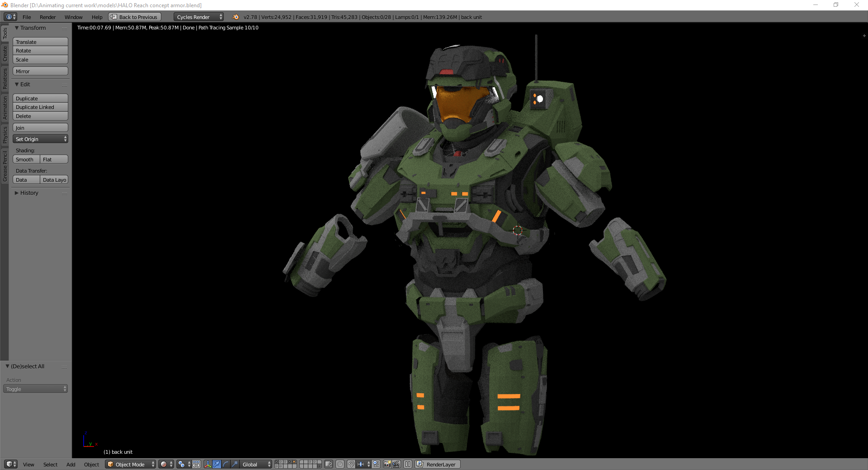868x470 pixels.
Task: Open the Set Origin dropdown
Action: pos(40,139)
